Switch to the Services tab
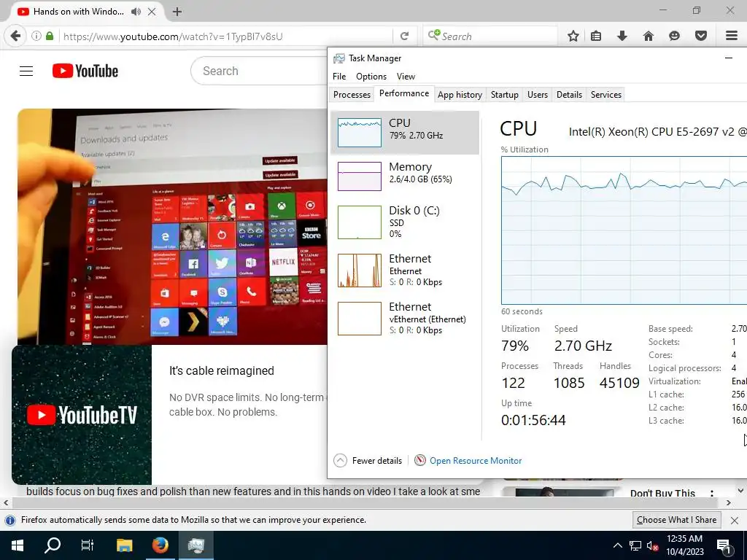 click(x=606, y=95)
